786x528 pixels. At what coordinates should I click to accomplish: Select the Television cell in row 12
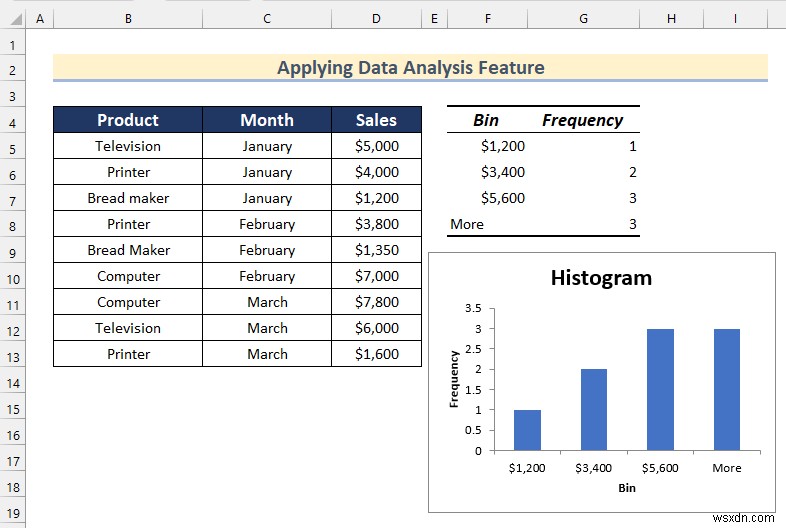point(128,328)
